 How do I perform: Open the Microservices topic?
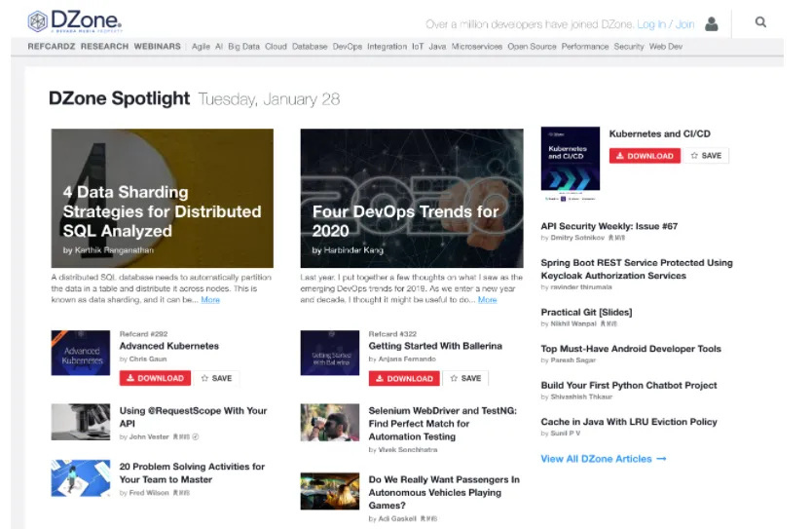(x=477, y=46)
